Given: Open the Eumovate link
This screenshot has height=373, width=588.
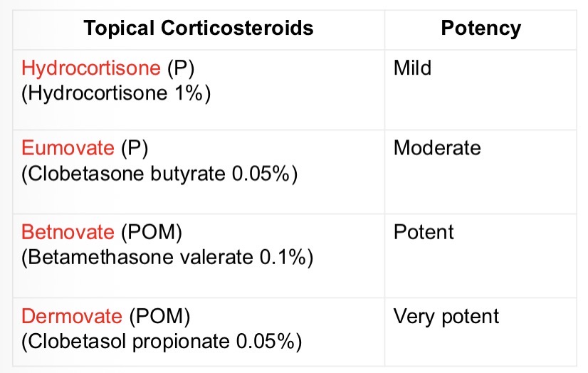Looking at the screenshot, I should pyautogui.click(x=68, y=148).
